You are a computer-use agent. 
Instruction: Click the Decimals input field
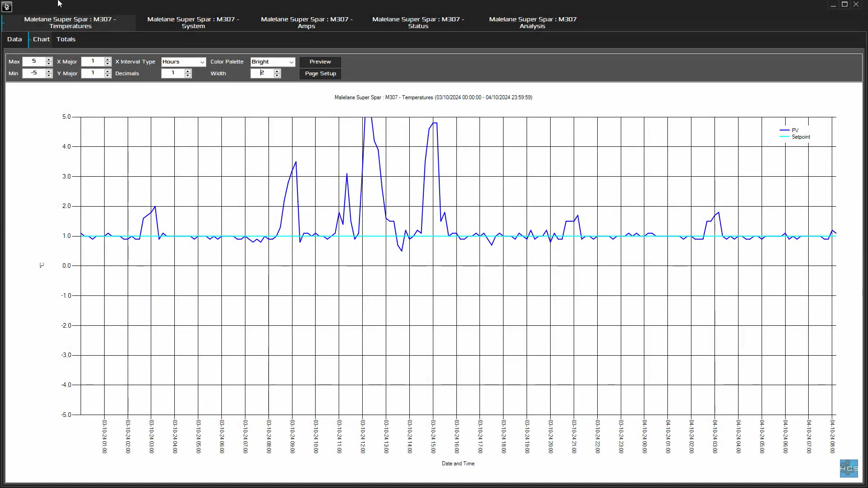[173, 73]
